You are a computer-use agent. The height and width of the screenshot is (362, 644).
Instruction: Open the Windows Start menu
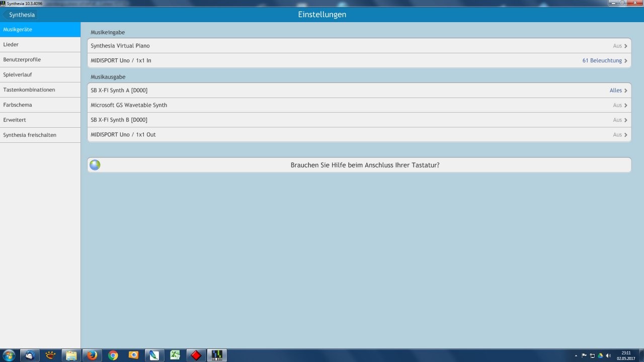click(9, 355)
